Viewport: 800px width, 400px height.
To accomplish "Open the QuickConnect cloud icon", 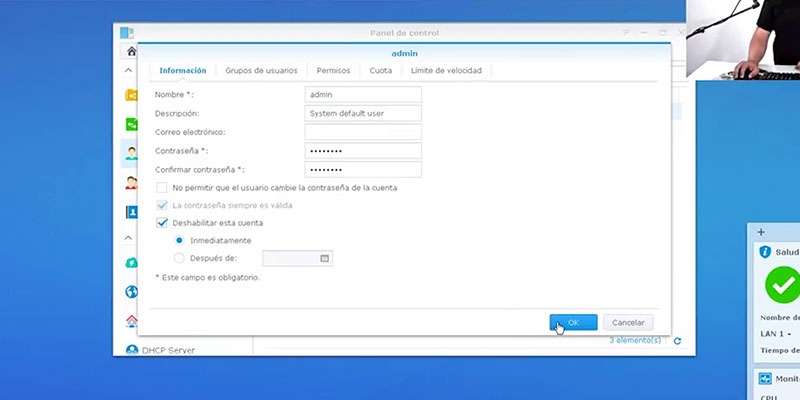I will pos(131,262).
